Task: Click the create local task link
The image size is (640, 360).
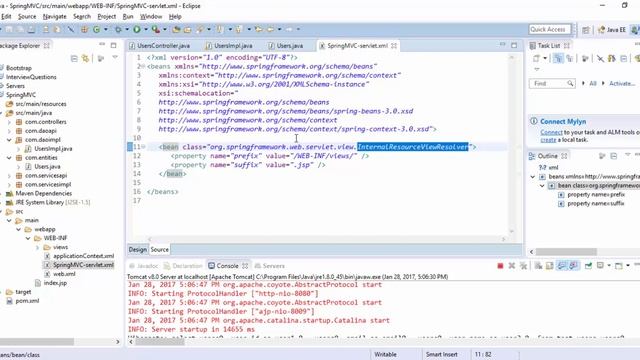Action: [x=548, y=140]
